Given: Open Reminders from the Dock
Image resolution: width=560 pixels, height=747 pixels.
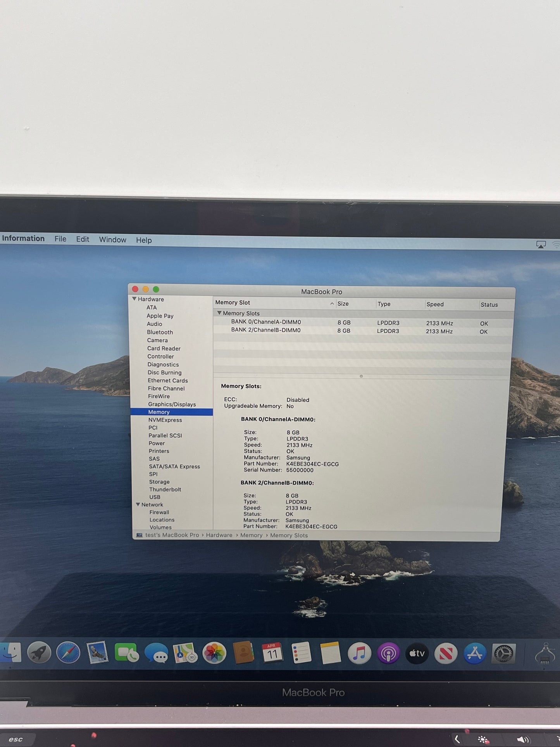Looking at the screenshot, I should 302,653.
